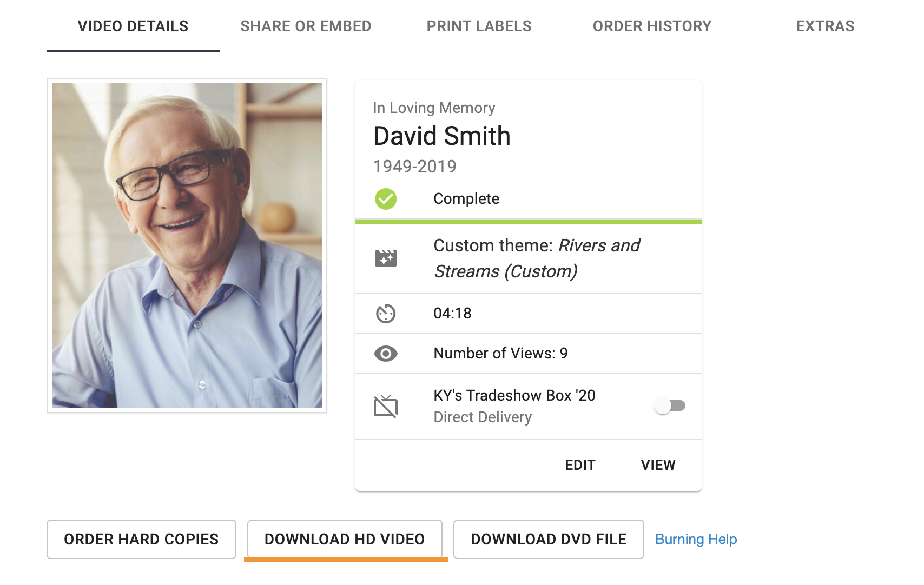This screenshot has width=924, height=585.
Task: Click the green Complete checkmark icon
Action: click(386, 199)
